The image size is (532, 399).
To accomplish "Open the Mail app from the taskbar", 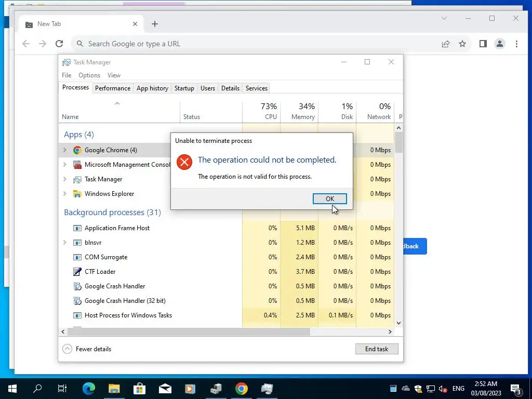I will click(x=165, y=389).
